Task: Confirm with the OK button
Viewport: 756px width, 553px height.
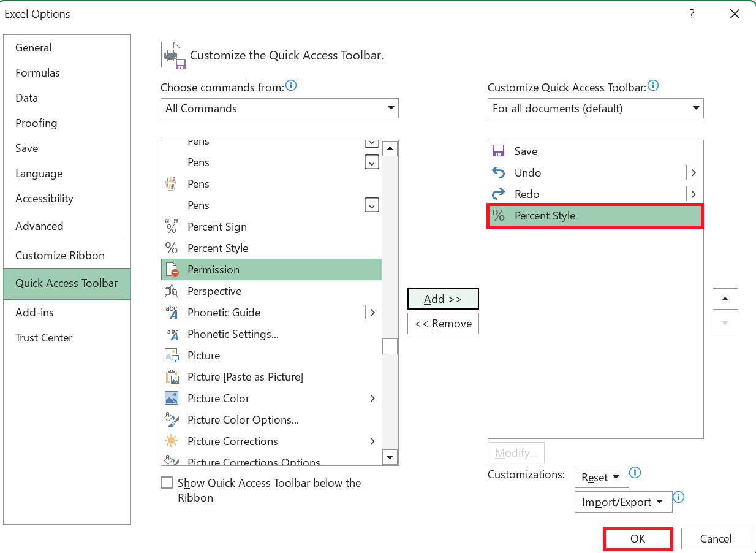Action: [638, 539]
